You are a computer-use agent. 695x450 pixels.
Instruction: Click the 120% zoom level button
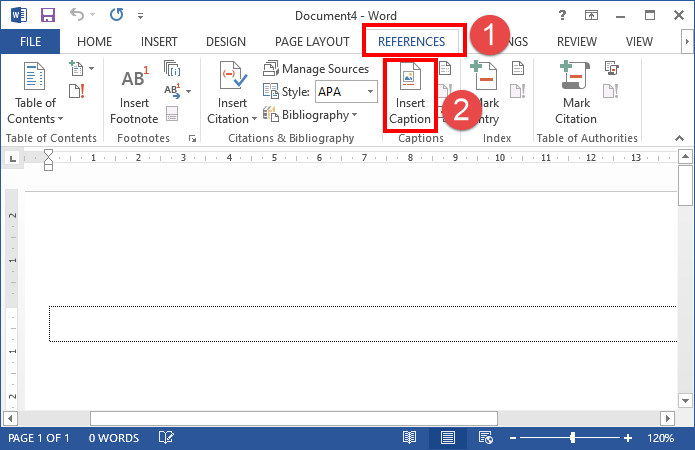pyautogui.click(x=661, y=438)
